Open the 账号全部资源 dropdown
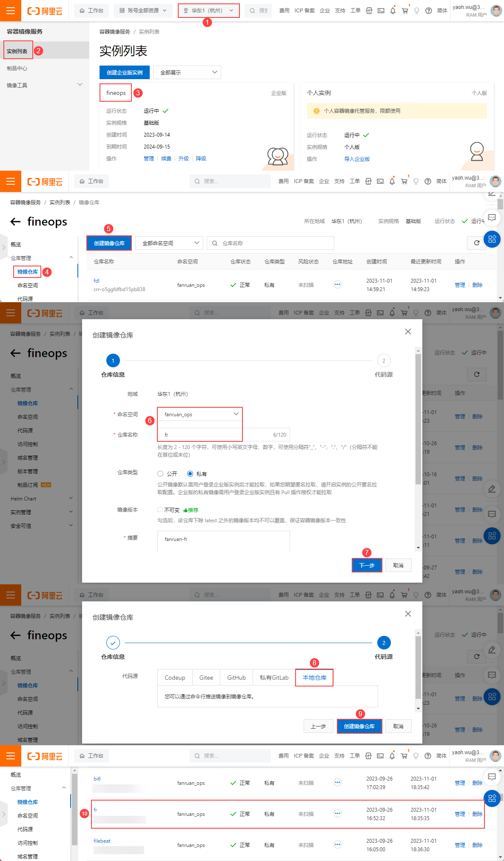Screen dimensions: 504x861 (x=143, y=11)
